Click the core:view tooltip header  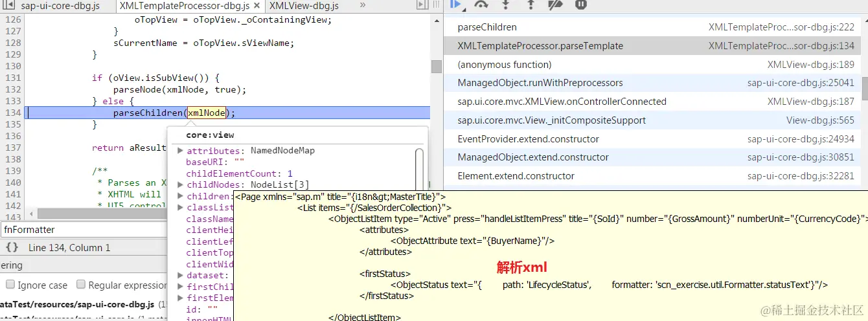point(210,135)
